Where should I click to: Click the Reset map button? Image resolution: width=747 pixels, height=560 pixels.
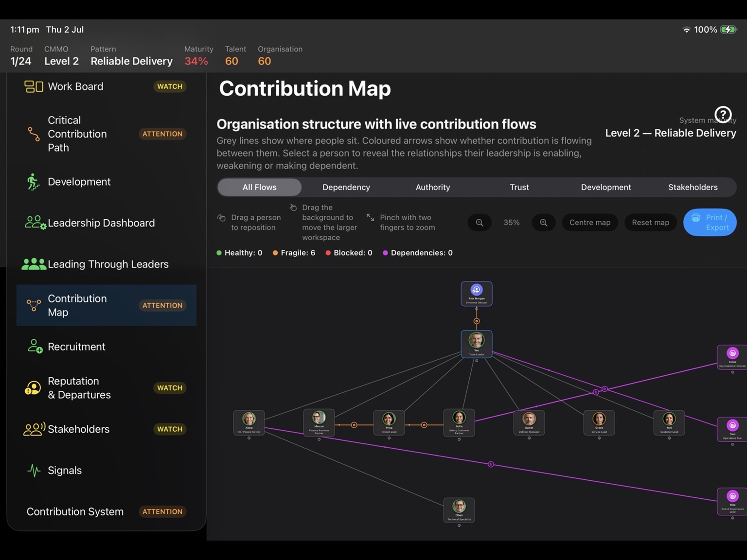point(651,222)
